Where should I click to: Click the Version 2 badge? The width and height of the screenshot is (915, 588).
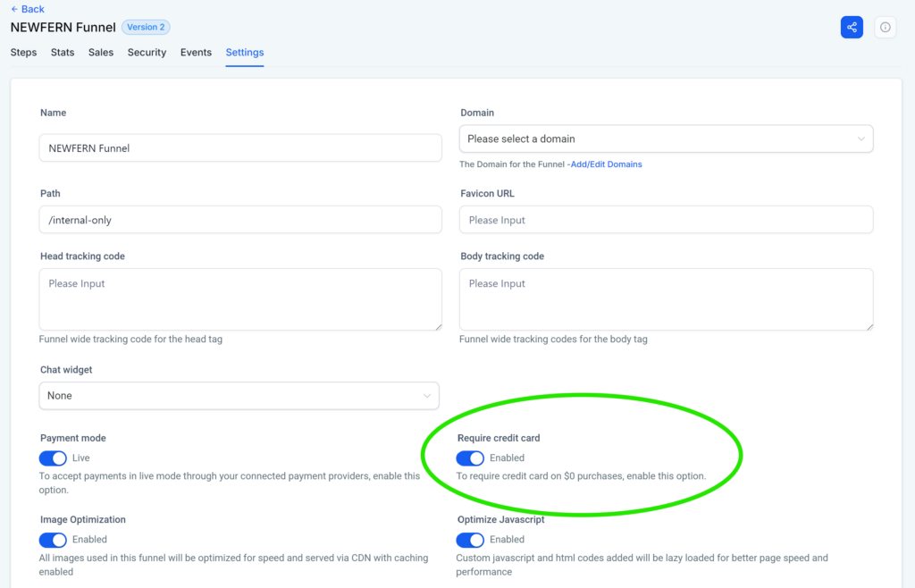tap(145, 27)
